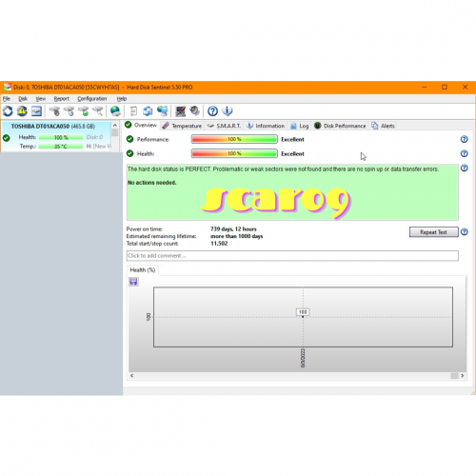Click sidebar Temp 35 °C green bar

click(61, 147)
